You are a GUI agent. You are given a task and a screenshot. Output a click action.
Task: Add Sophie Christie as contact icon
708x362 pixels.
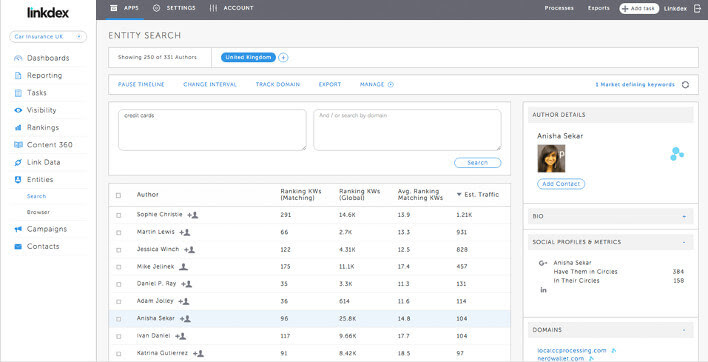point(193,215)
